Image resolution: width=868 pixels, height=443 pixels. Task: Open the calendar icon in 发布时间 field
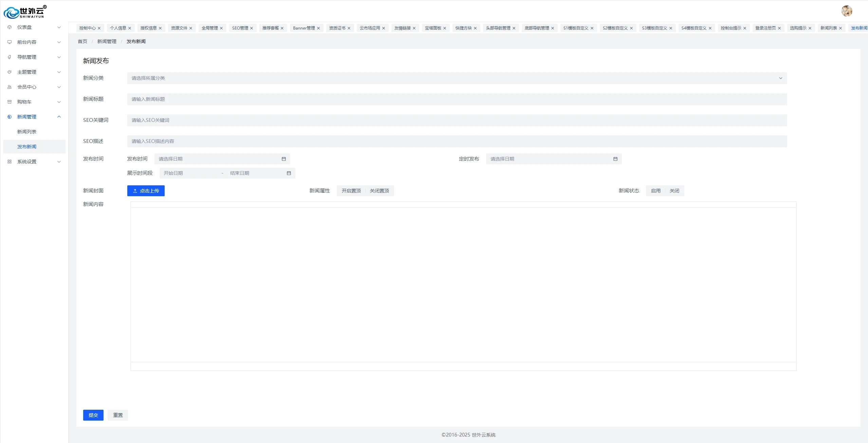[x=284, y=159]
